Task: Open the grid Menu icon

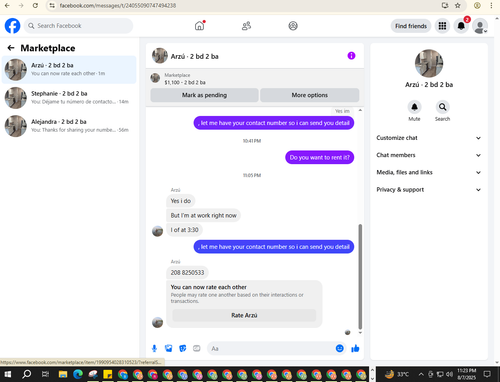Action: (x=442, y=26)
